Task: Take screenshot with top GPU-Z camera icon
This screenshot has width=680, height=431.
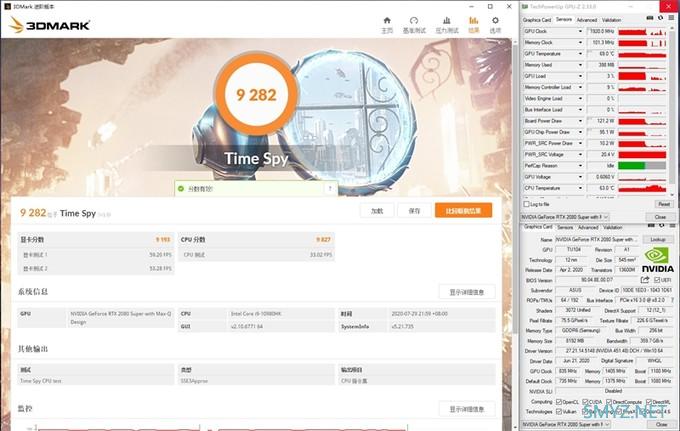Action: 650,18
